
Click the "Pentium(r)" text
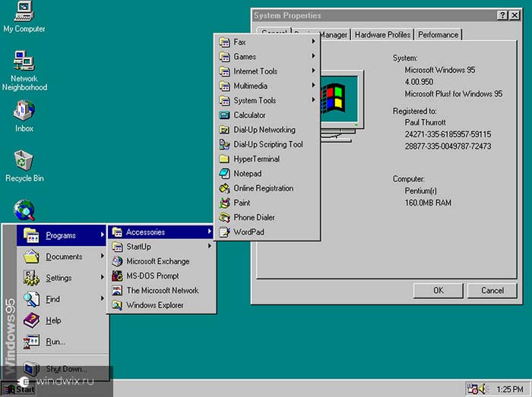coord(420,191)
